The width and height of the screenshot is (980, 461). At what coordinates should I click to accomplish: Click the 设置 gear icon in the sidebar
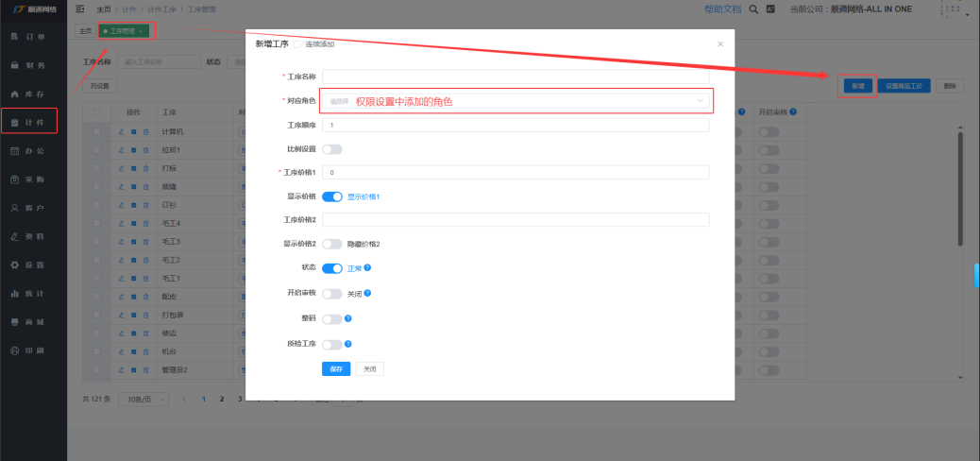15,265
